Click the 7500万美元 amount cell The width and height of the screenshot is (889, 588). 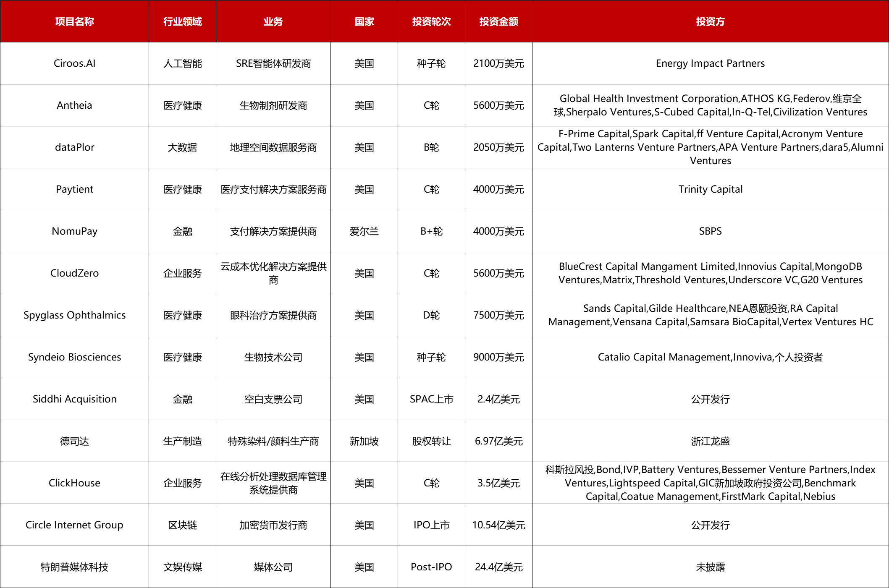(498, 315)
